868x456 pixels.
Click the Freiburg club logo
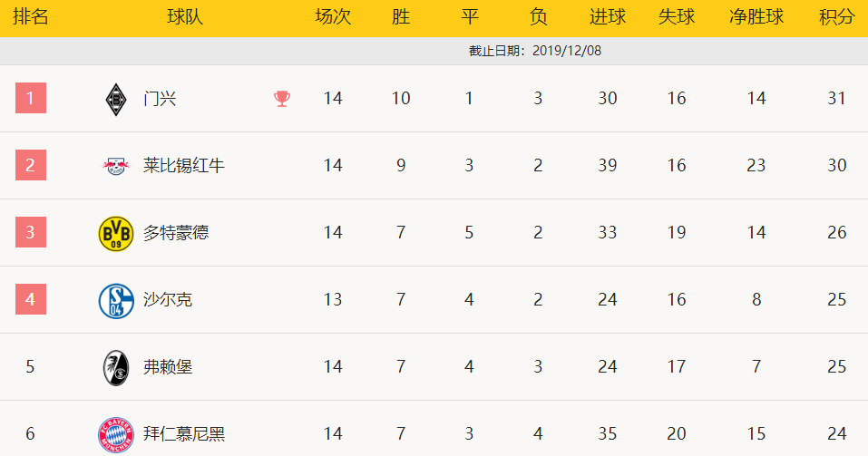point(116,367)
